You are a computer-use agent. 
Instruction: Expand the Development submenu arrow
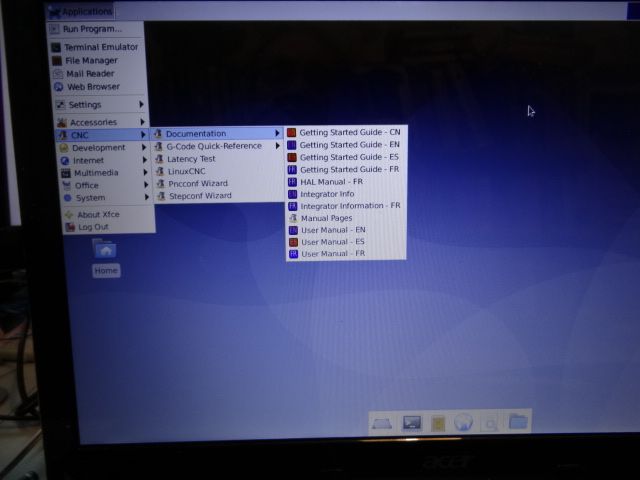point(144,147)
